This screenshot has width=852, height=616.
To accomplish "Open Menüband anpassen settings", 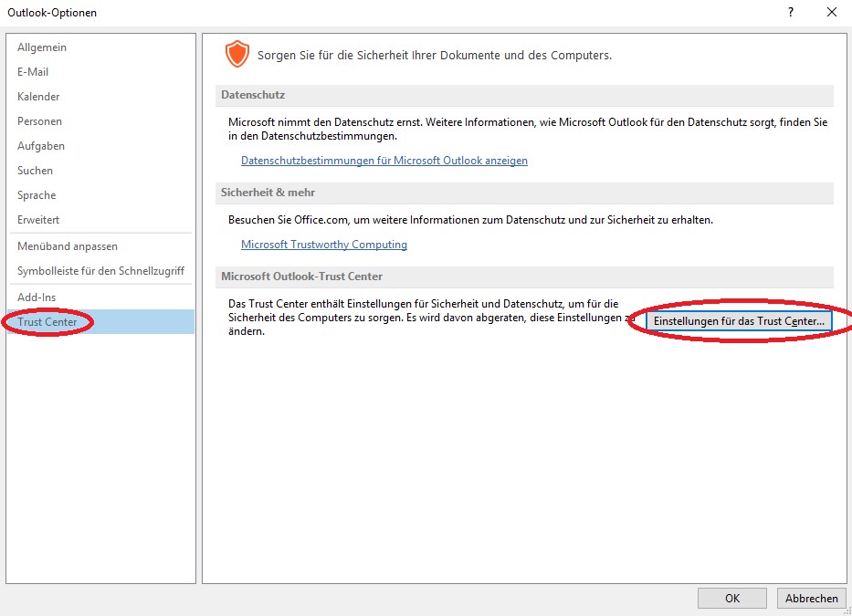I will (x=68, y=246).
